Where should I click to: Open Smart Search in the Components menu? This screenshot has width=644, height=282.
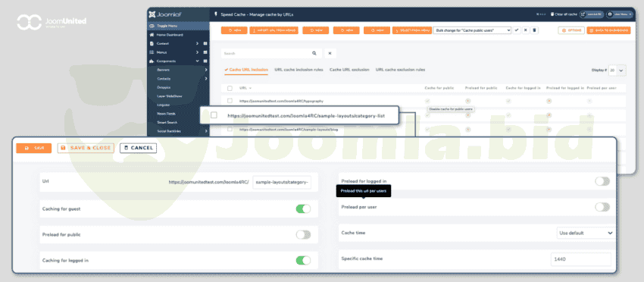tap(167, 123)
